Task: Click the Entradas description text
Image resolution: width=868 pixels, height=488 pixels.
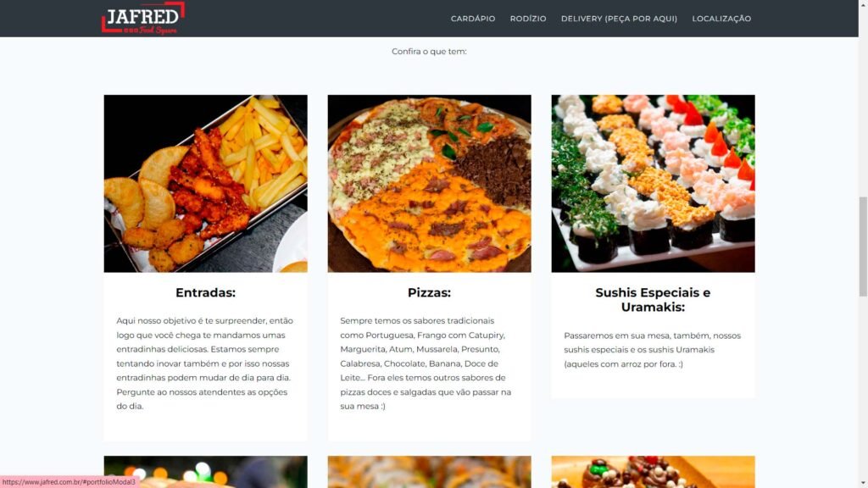Action: point(205,363)
